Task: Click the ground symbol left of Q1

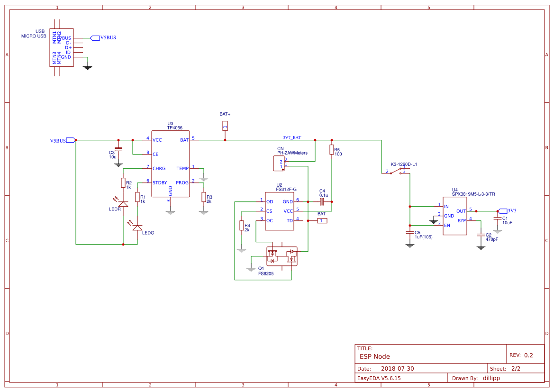Action: pos(251,269)
